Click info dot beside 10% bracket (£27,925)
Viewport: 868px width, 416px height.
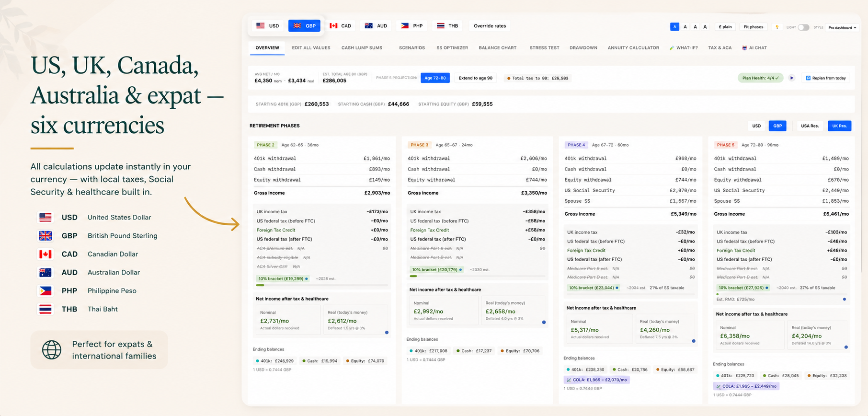coord(767,288)
